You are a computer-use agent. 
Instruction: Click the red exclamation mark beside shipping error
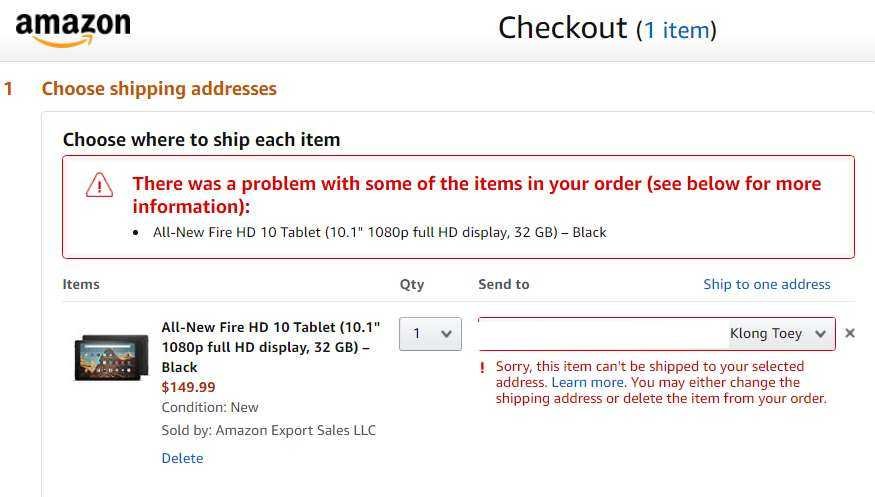(482, 368)
